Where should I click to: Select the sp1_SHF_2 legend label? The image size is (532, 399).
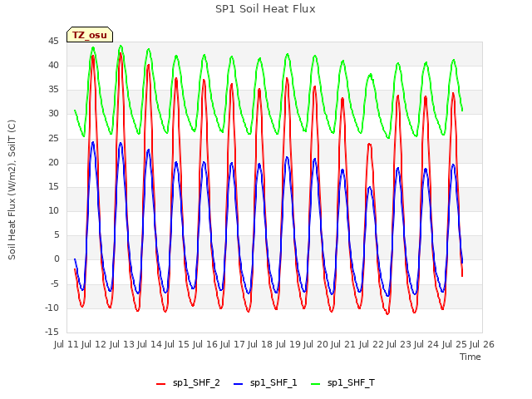196,383
